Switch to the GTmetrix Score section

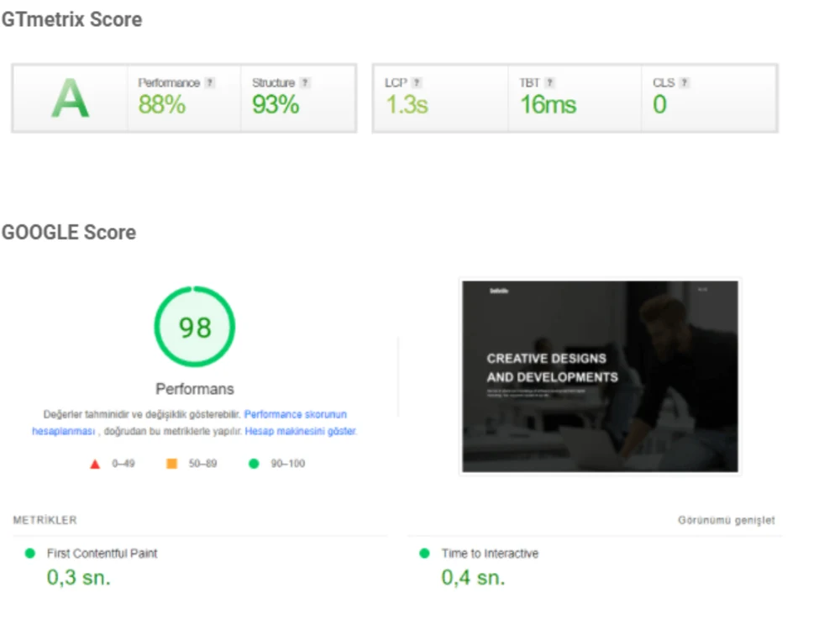72,18
